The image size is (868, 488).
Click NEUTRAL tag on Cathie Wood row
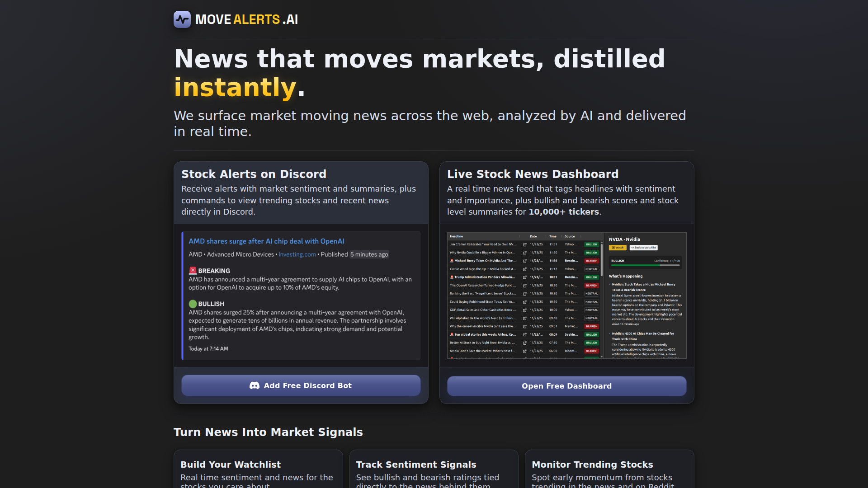(x=591, y=269)
